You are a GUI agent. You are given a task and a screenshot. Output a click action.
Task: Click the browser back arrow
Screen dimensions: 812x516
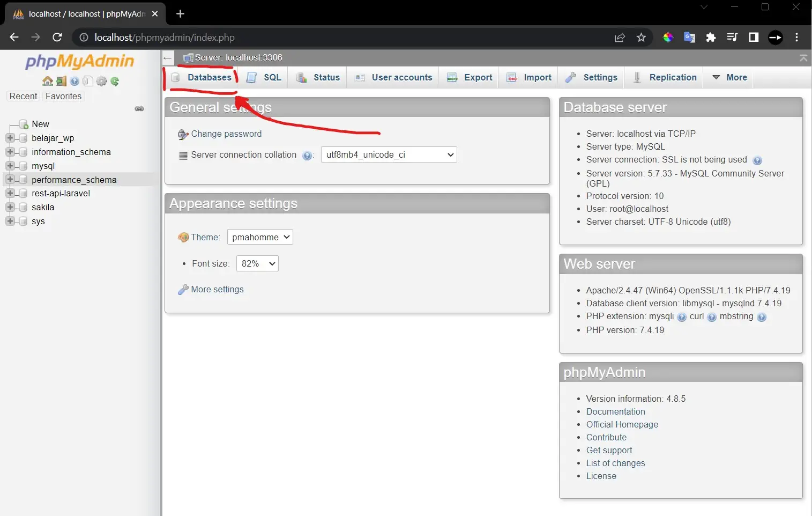click(x=14, y=37)
